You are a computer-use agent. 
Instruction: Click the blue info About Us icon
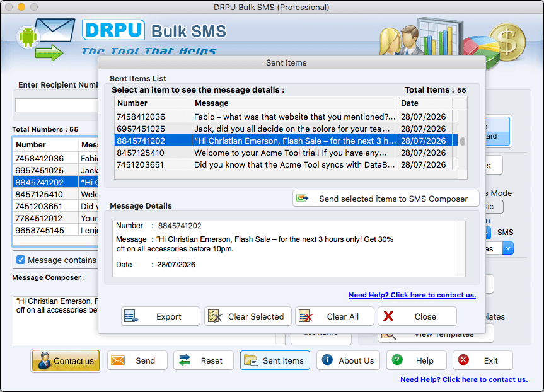tap(327, 360)
